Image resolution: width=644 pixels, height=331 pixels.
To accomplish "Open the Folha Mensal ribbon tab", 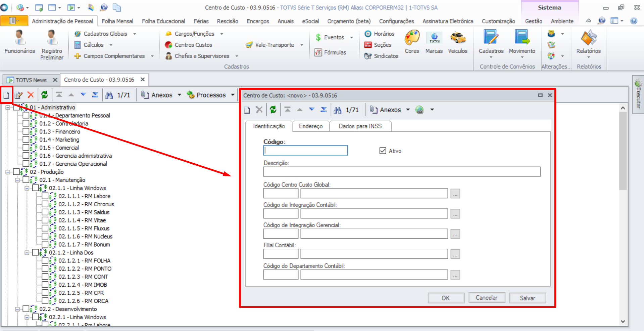I will tap(117, 21).
